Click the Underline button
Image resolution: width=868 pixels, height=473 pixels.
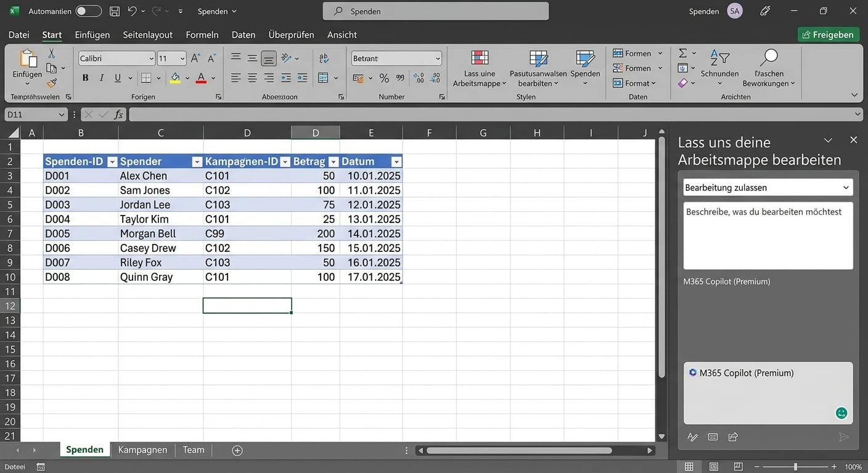coord(118,78)
